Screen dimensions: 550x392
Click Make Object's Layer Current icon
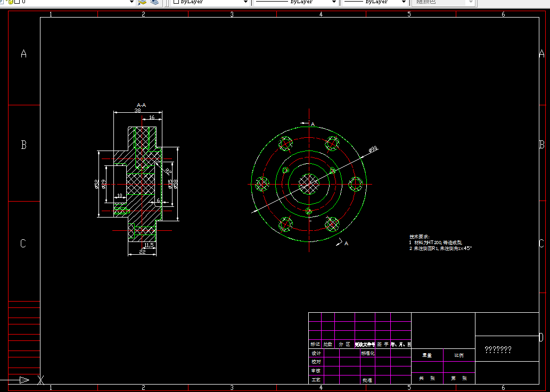[142, 2]
